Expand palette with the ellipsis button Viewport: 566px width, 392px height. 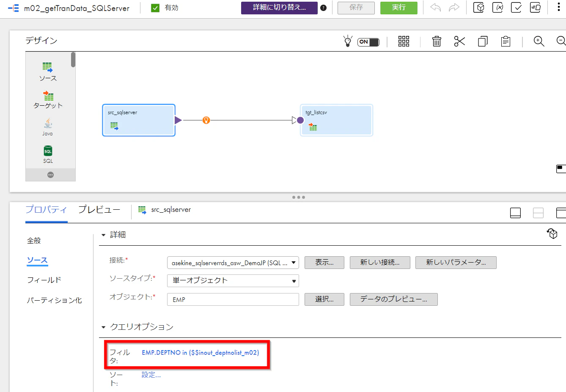pyautogui.click(x=50, y=175)
